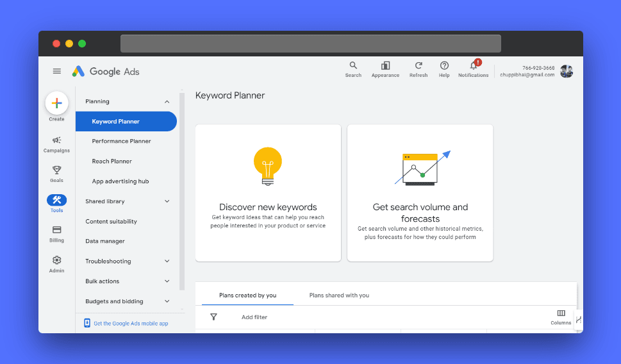
Task: Click the Keyword Planner page heading
Action: pyautogui.click(x=229, y=95)
